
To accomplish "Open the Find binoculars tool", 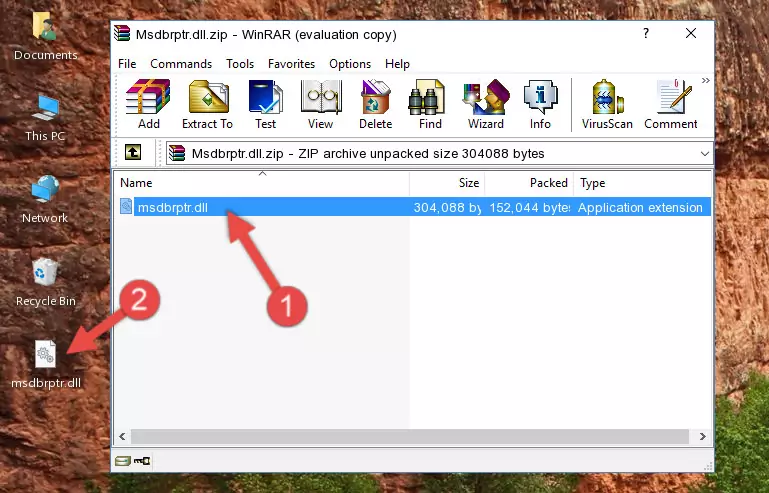I will (x=430, y=104).
